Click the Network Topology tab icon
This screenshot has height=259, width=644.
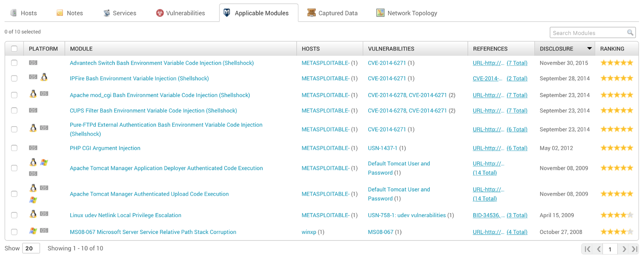[380, 13]
